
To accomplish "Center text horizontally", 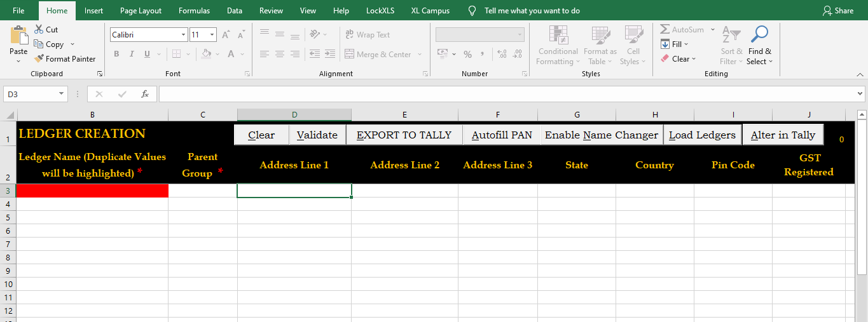I will click(280, 54).
